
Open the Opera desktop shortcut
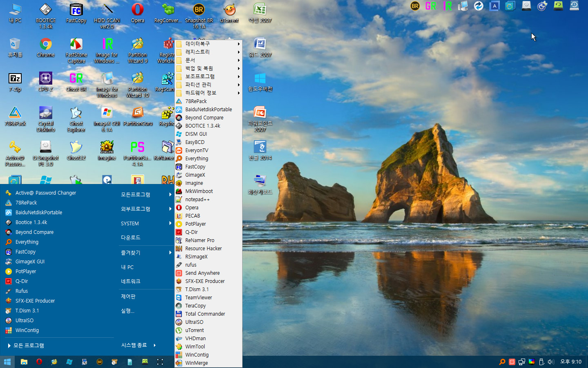[138, 13]
